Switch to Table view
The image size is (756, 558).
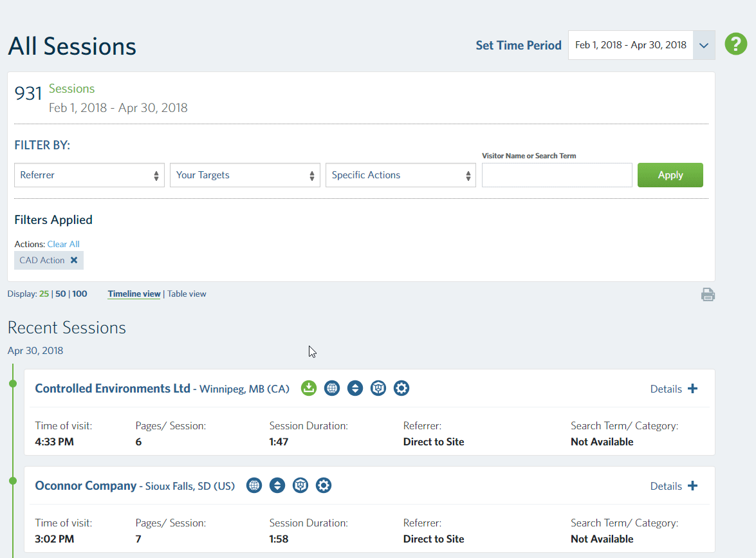click(x=187, y=293)
